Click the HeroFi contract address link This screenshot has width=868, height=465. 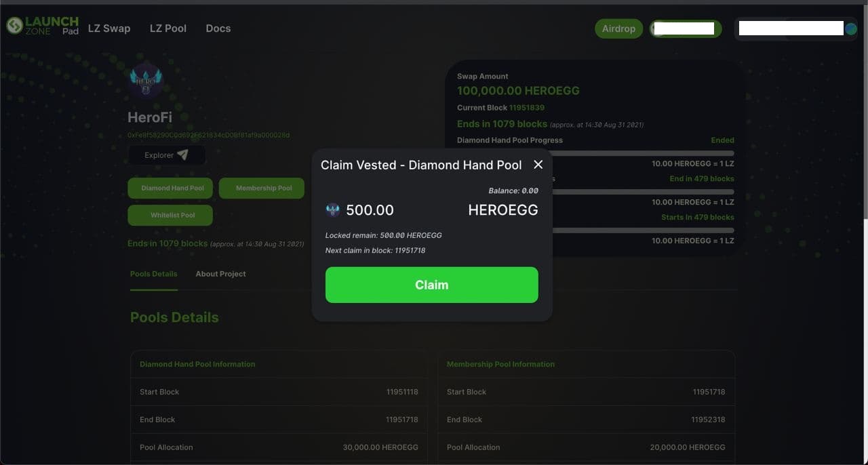(x=208, y=135)
